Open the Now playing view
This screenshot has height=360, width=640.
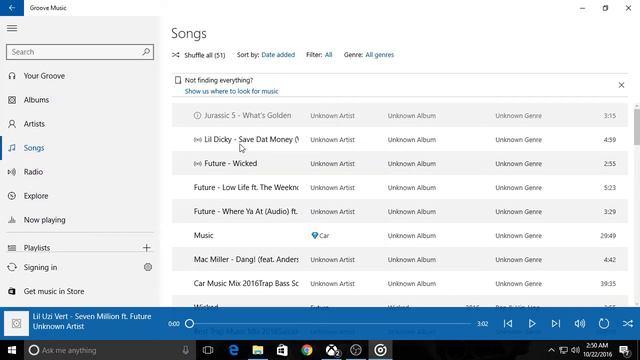tap(44, 220)
